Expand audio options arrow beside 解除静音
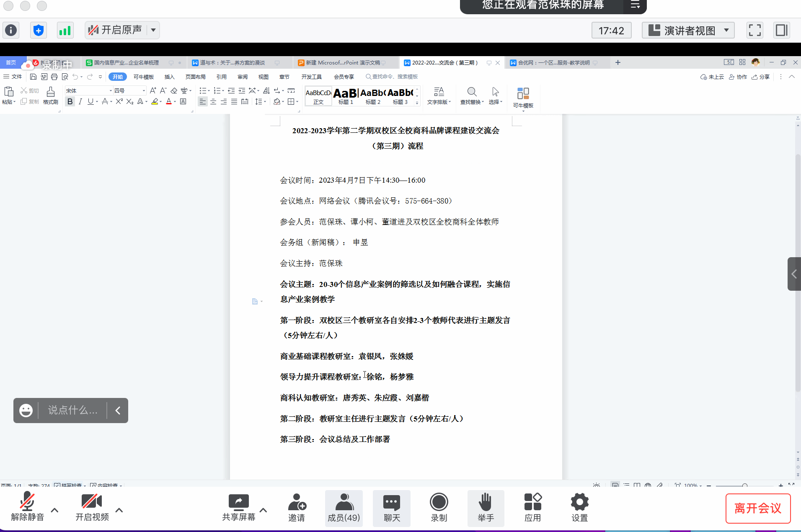Image resolution: width=801 pixels, height=532 pixels. tap(54, 510)
